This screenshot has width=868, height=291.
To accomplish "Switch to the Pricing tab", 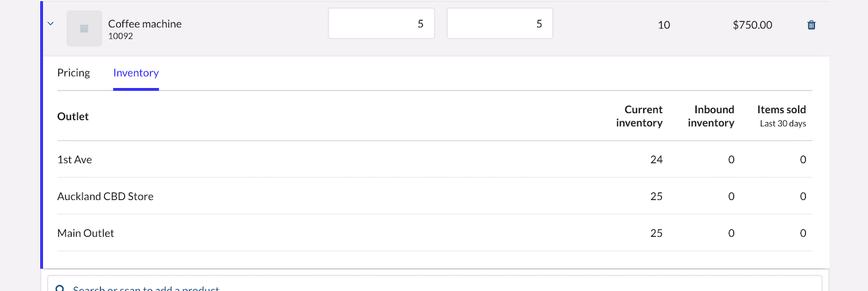I will [74, 73].
